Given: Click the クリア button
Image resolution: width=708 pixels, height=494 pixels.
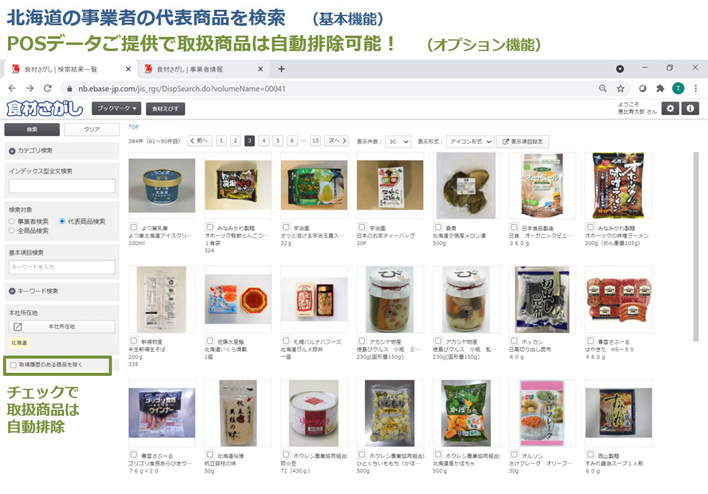Looking at the screenshot, I should pos(92,130).
